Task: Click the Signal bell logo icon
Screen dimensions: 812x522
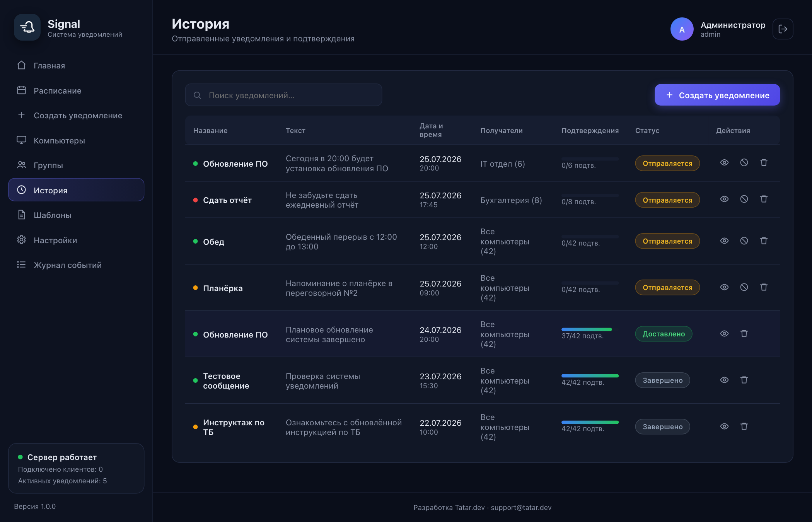Action: click(x=27, y=27)
